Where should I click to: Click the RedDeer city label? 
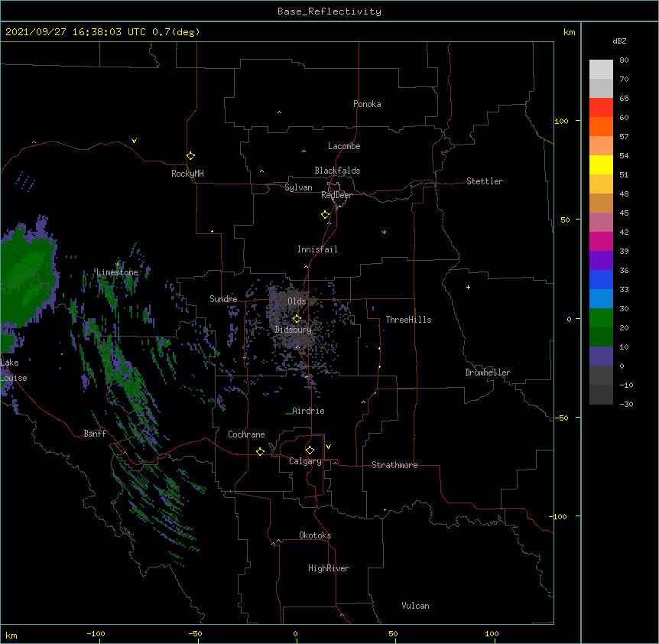pos(336,195)
